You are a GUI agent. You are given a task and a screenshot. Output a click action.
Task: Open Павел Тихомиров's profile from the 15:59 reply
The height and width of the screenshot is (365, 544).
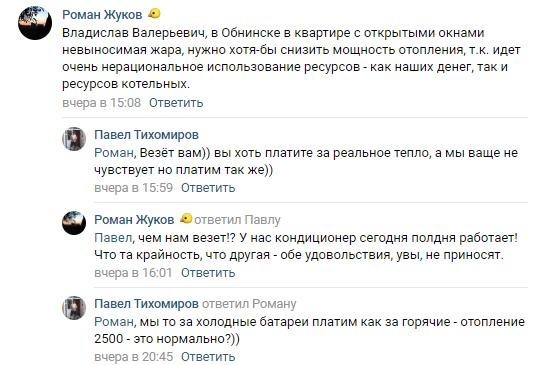pyautogui.click(x=146, y=135)
